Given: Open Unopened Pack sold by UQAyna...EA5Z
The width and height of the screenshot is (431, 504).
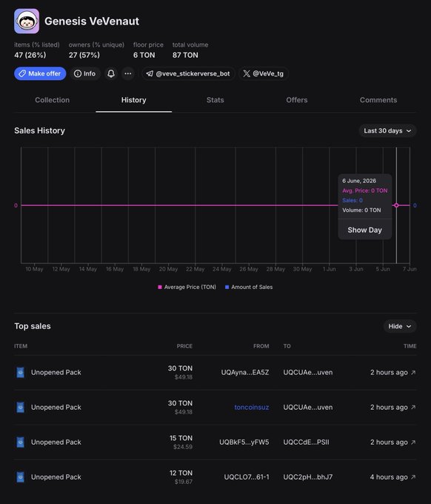Looking at the screenshot, I should coord(56,373).
